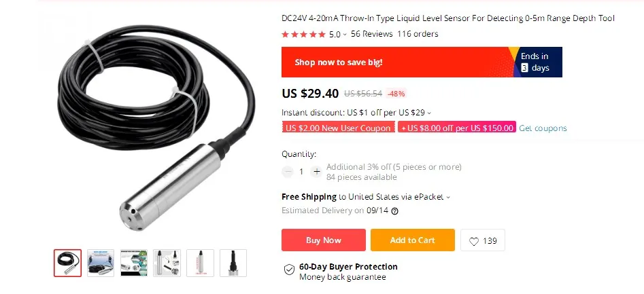Viewport: 644px width, 294px height.
Task: Select the third product thumbnail image
Action: coord(134,263)
